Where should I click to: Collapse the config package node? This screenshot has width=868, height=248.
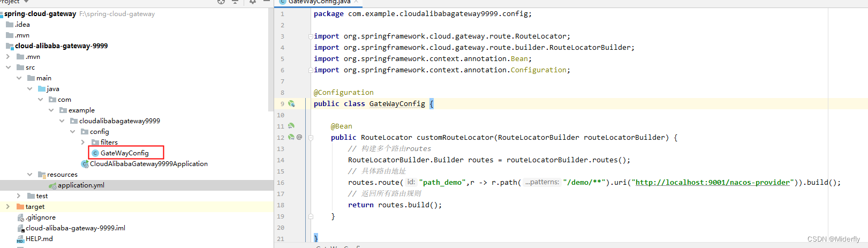[72, 132]
